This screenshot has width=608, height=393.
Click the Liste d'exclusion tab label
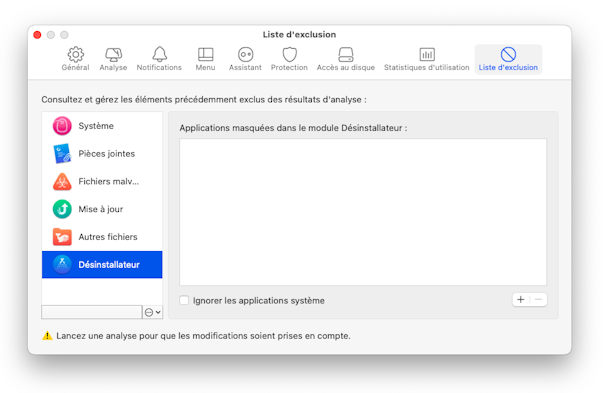click(x=508, y=67)
